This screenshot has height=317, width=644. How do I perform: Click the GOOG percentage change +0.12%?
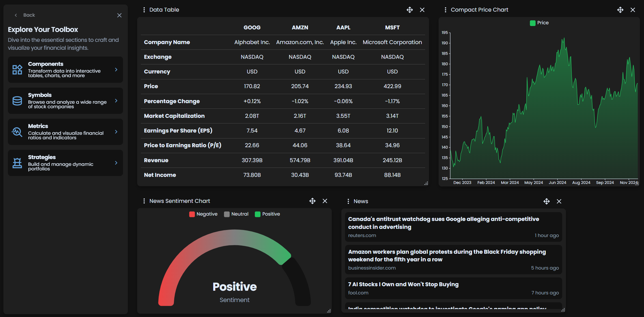point(252,101)
